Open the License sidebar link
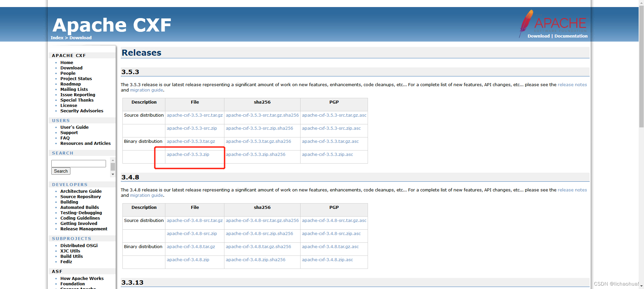The width and height of the screenshot is (644, 289). tap(69, 106)
